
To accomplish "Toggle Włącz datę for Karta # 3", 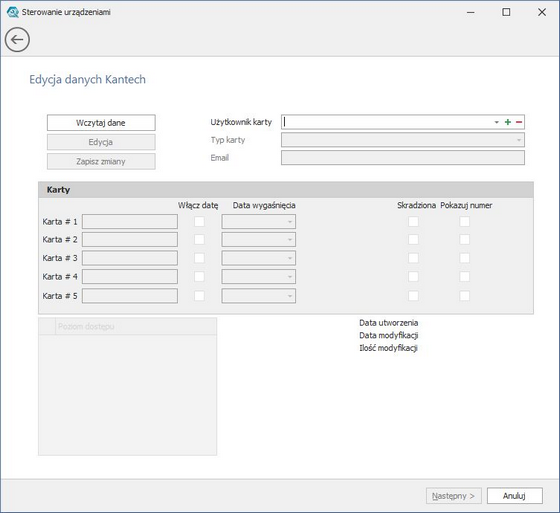I will click(199, 258).
